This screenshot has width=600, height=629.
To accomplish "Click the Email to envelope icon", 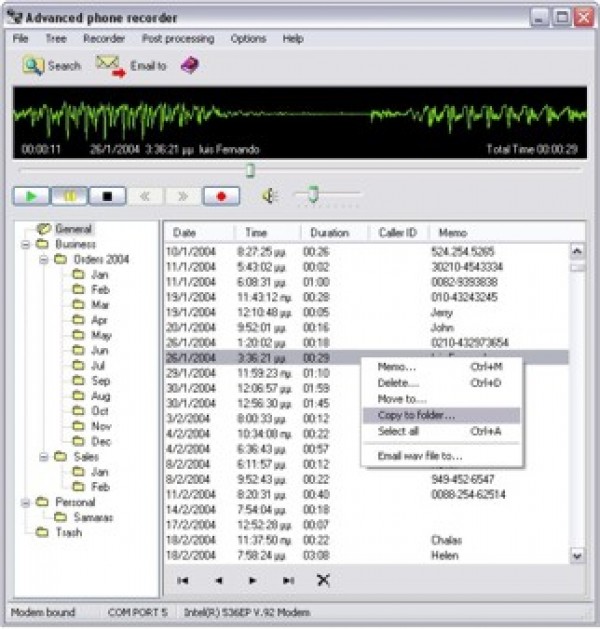I will tap(110, 66).
